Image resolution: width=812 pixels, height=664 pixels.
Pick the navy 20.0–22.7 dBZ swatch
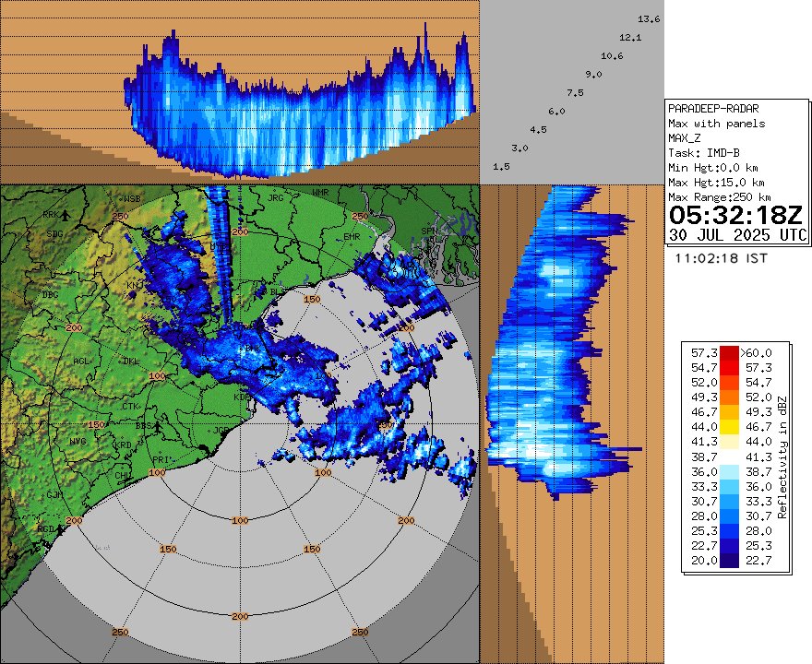(x=729, y=561)
